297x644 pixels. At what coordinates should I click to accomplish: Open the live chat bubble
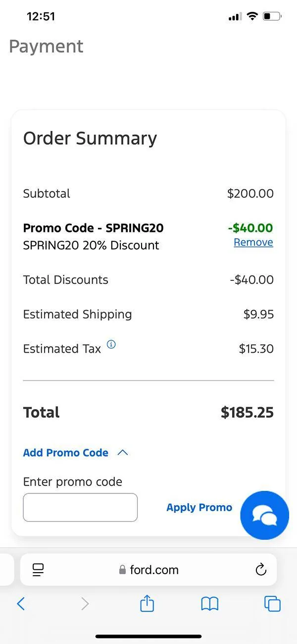point(264,515)
